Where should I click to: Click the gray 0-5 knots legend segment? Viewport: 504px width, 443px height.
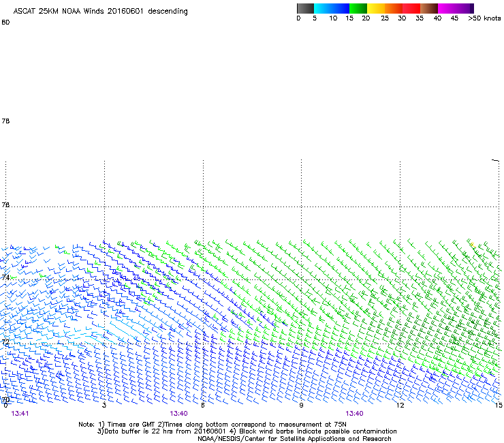(305, 8)
